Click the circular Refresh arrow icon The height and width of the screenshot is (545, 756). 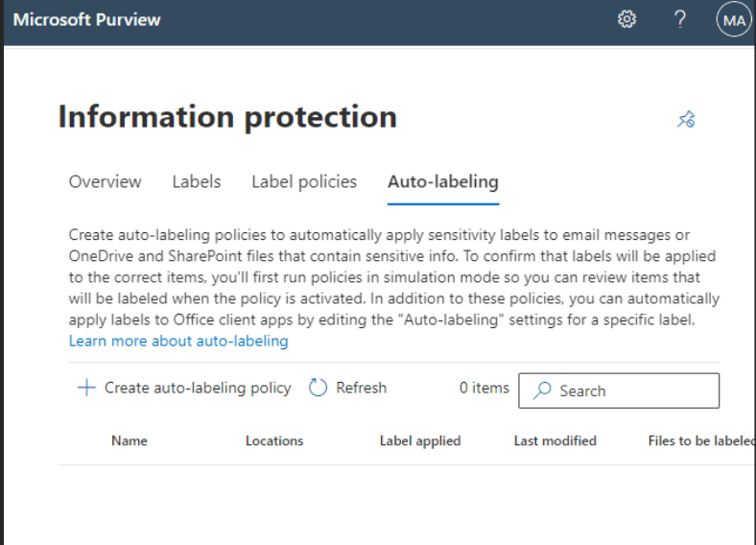[319, 388]
